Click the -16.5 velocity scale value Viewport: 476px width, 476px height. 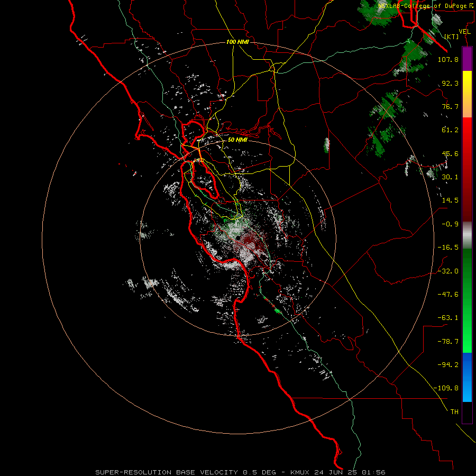pos(448,248)
